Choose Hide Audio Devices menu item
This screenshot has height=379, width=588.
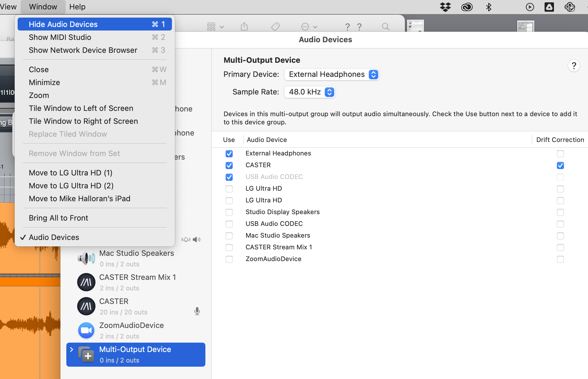(x=94, y=24)
